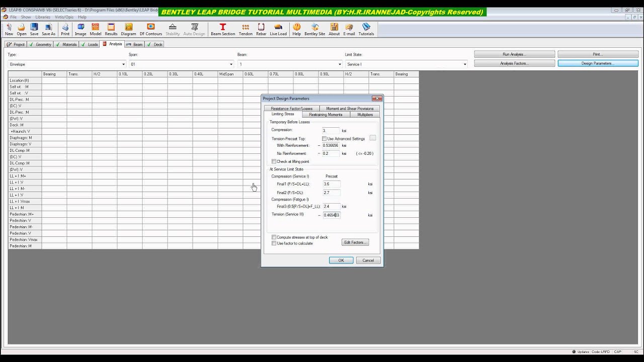Open the Libraries menu
This screenshot has width=644, height=362.
(43, 17)
